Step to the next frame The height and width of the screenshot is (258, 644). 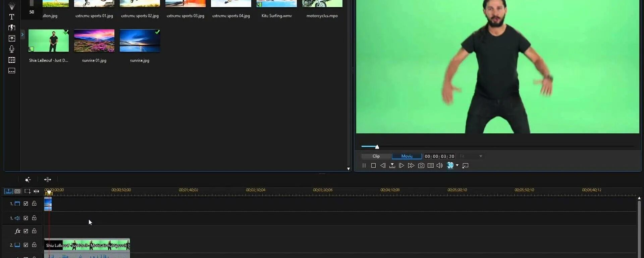[x=401, y=166]
